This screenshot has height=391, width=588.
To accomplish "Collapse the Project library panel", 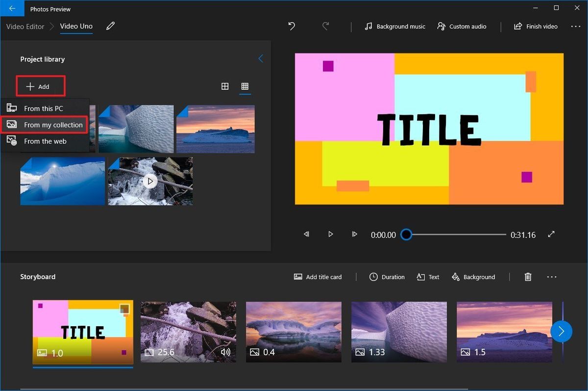I will click(260, 58).
